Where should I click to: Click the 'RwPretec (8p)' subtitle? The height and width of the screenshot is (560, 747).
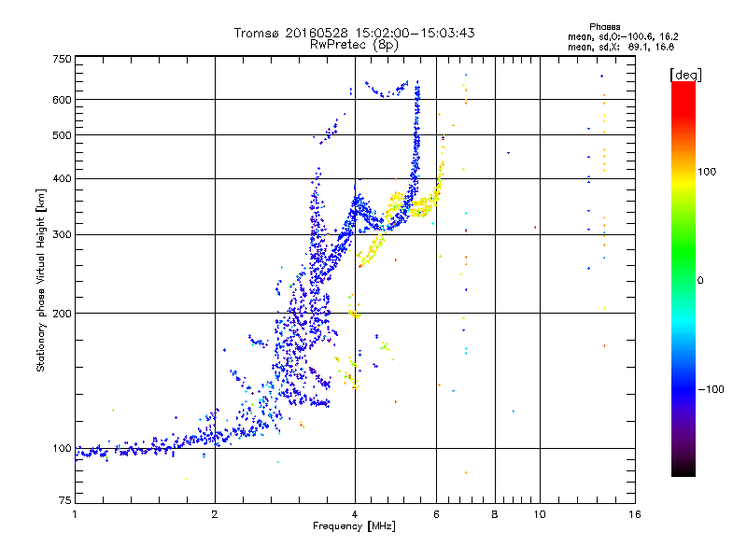click(x=354, y=45)
